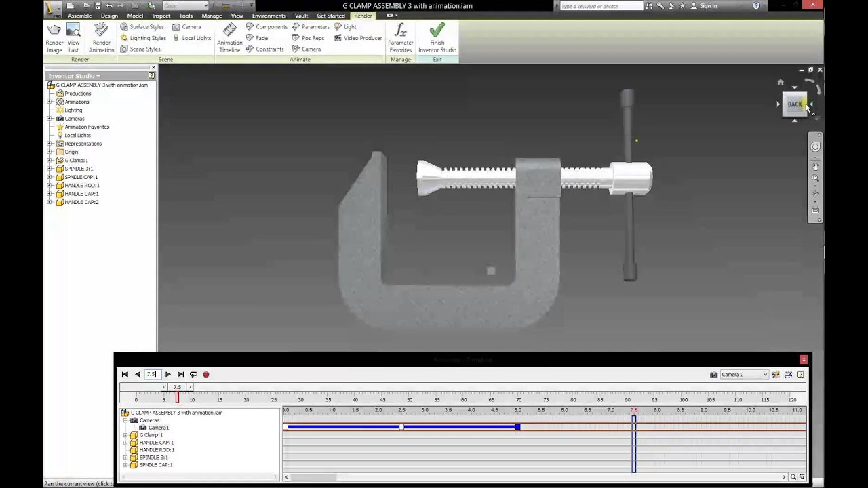Screen dimensions: 868x488
Task: Select the animate Light tool
Action: click(345, 27)
